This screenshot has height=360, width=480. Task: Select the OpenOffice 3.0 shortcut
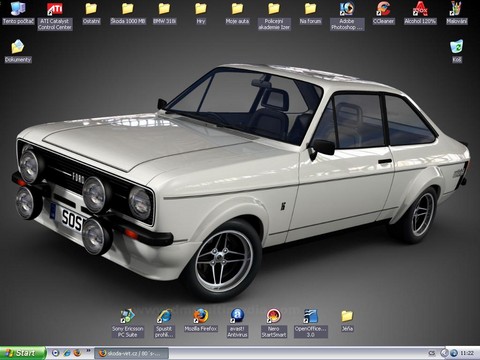click(x=310, y=323)
